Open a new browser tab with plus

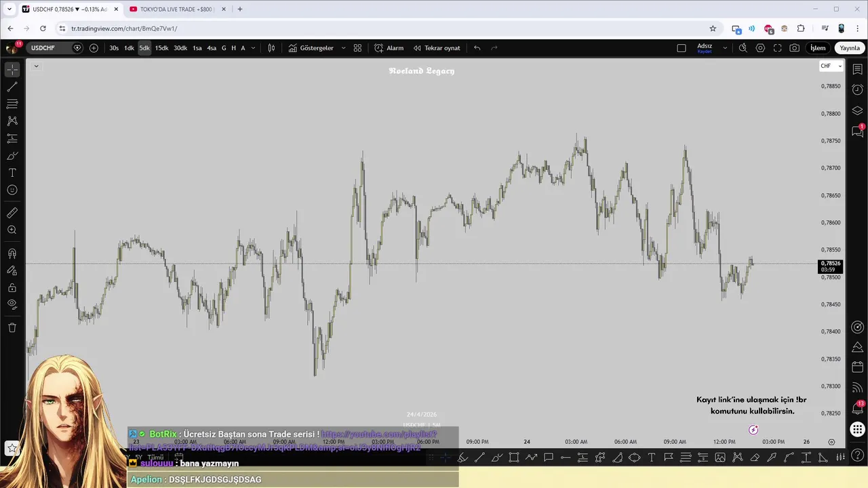pyautogui.click(x=240, y=9)
